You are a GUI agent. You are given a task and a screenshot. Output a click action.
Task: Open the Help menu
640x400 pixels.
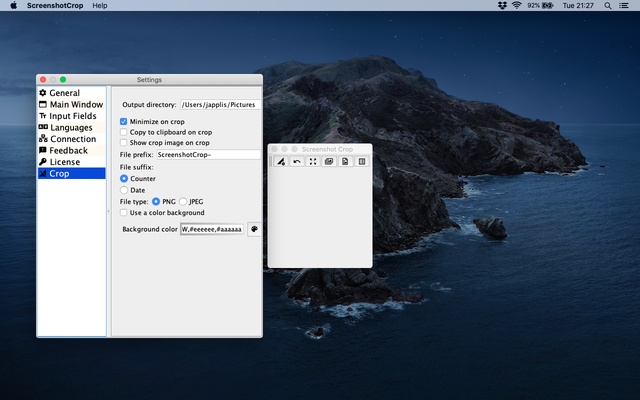pos(100,5)
